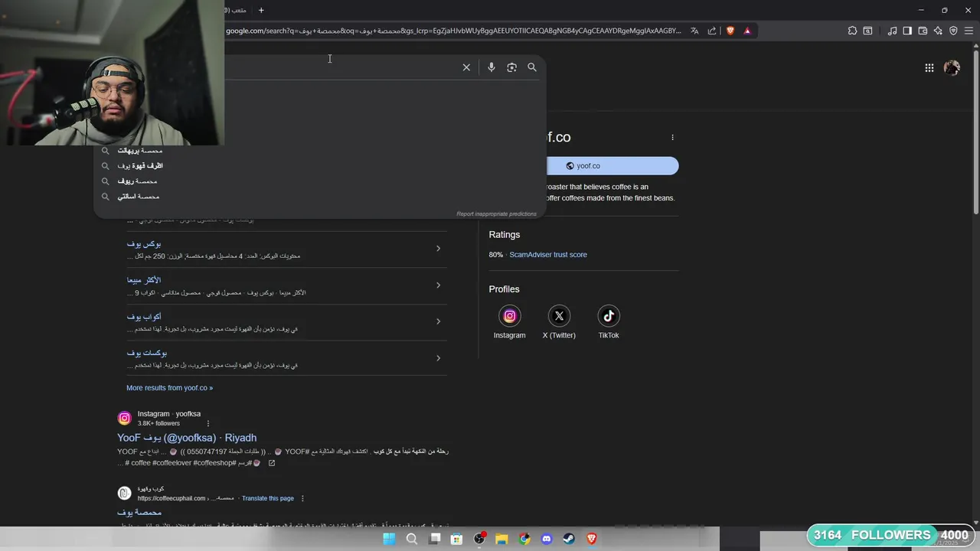The height and width of the screenshot is (551, 980).
Task: Expand chevron for 'الأكثر مبيعا' row
Action: click(x=438, y=285)
